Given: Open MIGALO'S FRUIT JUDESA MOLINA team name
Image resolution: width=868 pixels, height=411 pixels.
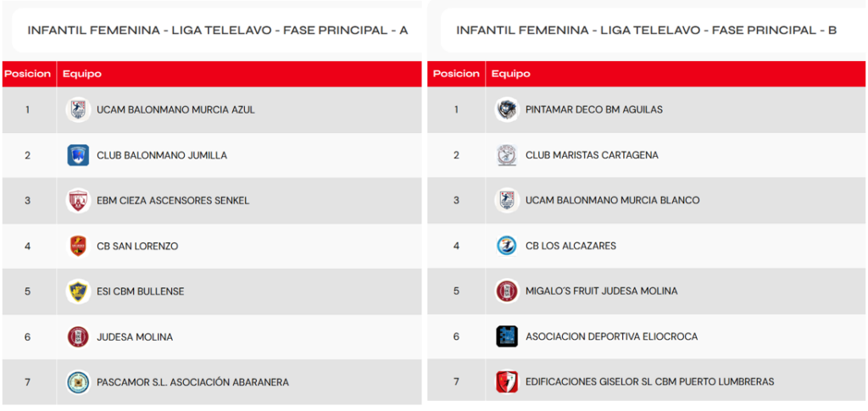Looking at the screenshot, I should pyautogui.click(x=601, y=291).
